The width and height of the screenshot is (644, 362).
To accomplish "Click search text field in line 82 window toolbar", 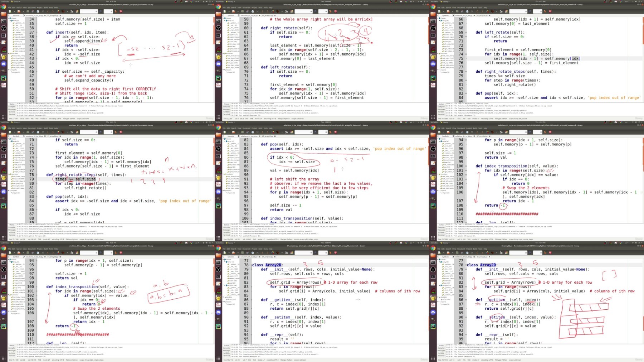I will tap(303, 132).
